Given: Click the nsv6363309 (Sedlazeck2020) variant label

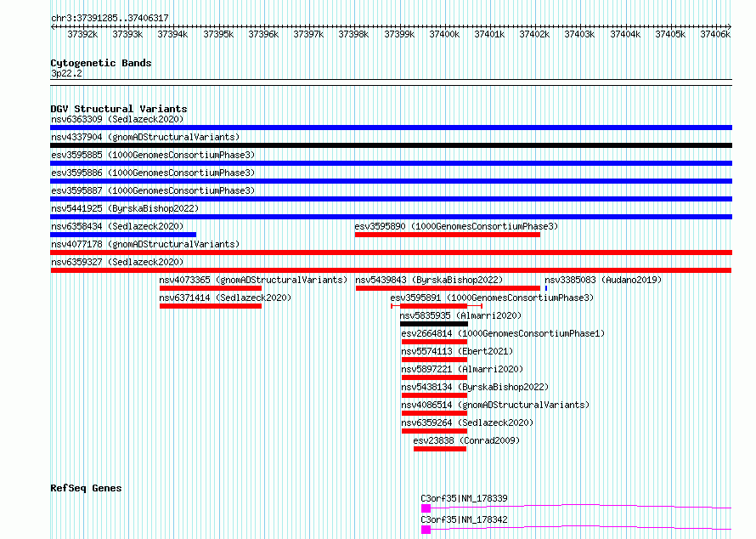Looking at the screenshot, I should point(117,119).
